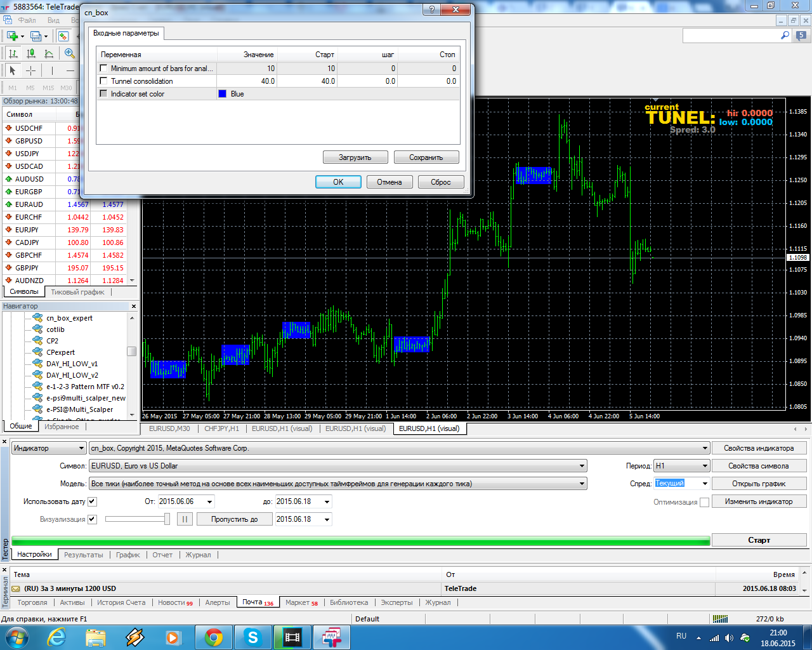Open Windows Explorer from the taskbar
The image size is (812, 650).
pos(96,637)
